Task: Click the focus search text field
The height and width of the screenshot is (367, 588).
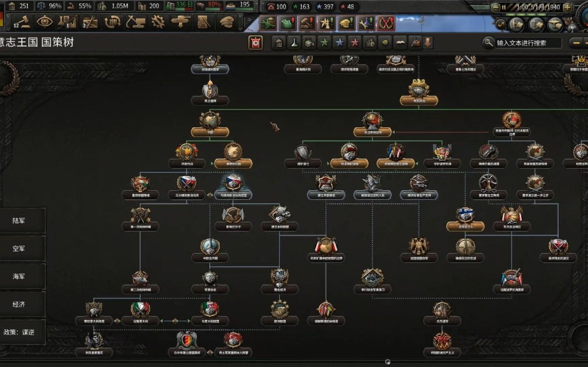Action: pyautogui.click(x=528, y=43)
